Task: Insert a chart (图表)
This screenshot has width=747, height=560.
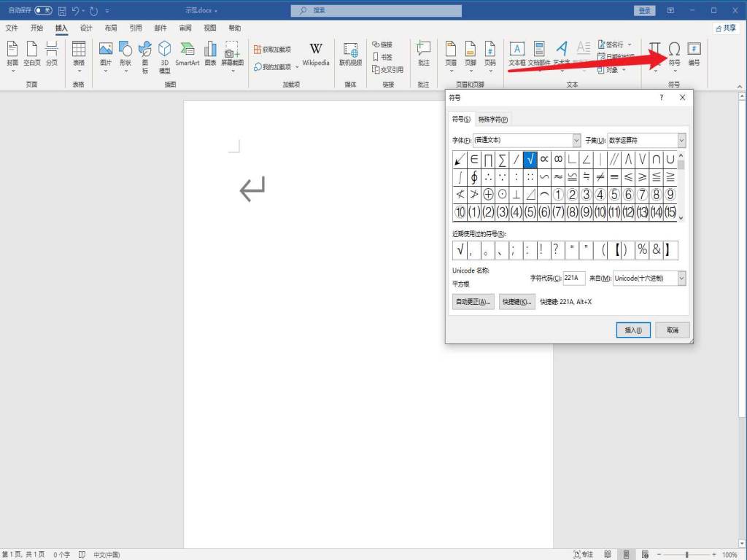Action: tap(210, 53)
